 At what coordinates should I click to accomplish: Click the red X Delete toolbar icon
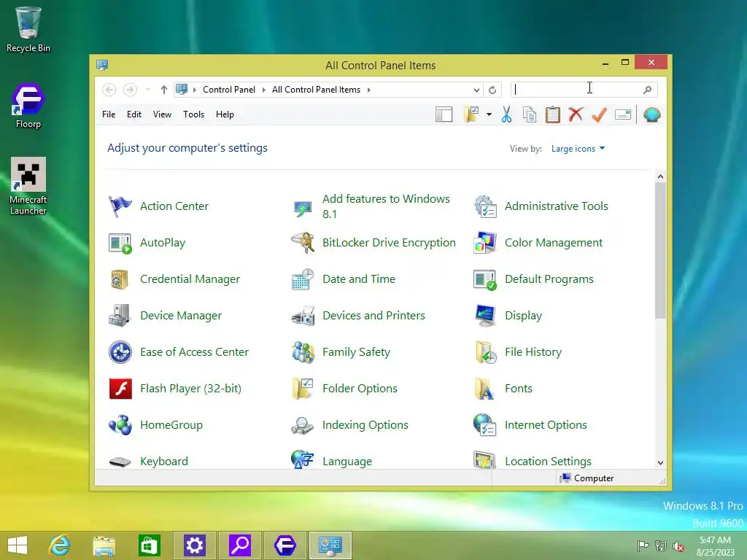(576, 114)
